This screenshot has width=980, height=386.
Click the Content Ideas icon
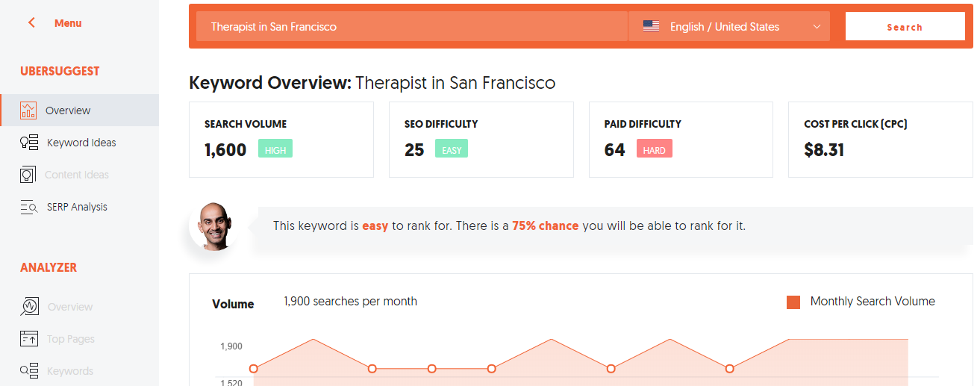28,175
